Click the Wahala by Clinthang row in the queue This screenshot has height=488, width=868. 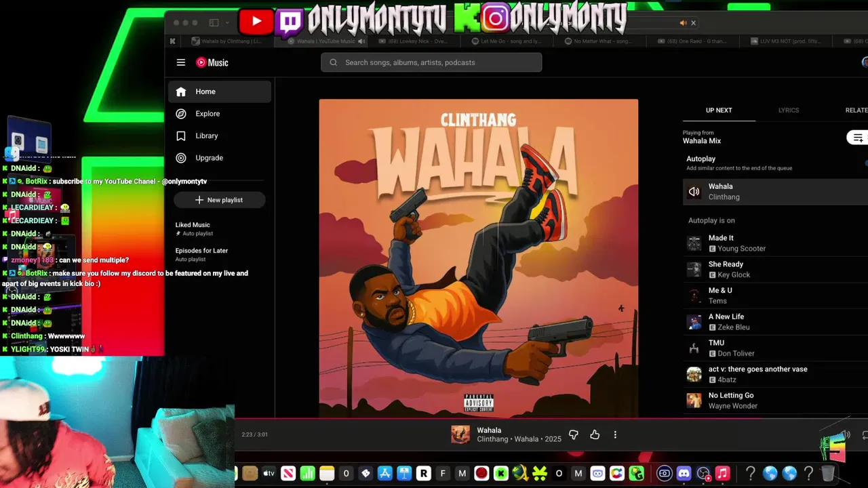[775, 192]
